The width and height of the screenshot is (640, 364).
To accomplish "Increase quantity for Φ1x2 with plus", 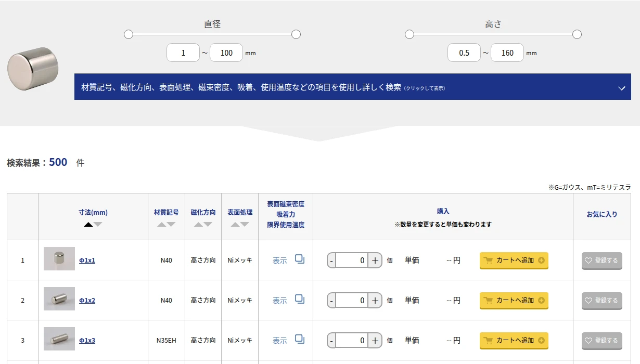I will (375, 301).
